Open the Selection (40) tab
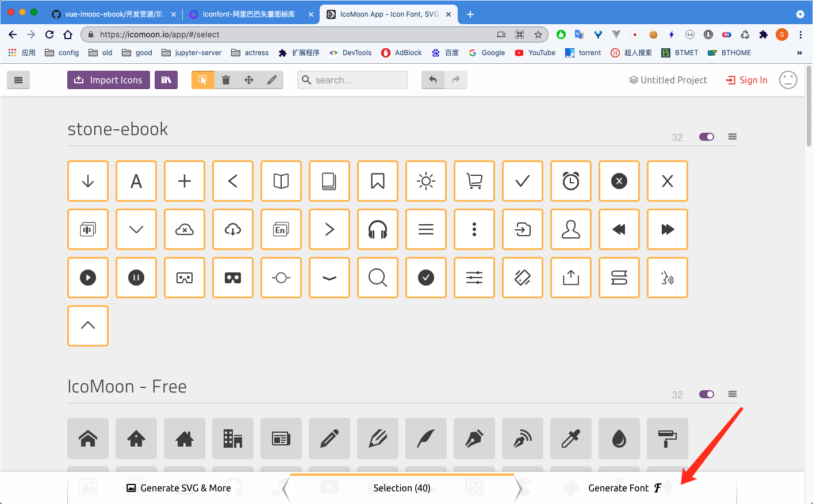 click(x=402, y=488)
